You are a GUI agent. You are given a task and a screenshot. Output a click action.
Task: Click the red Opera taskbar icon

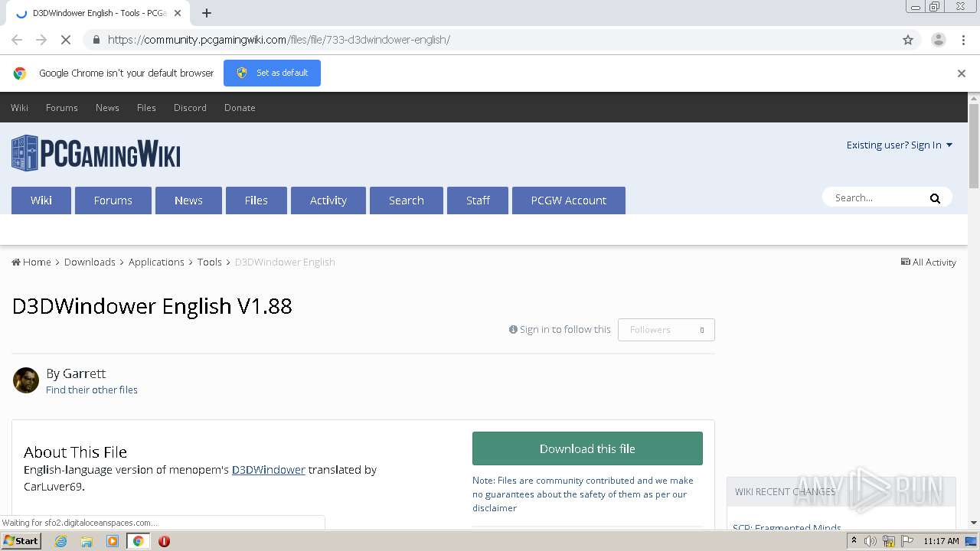coord(164,541)
